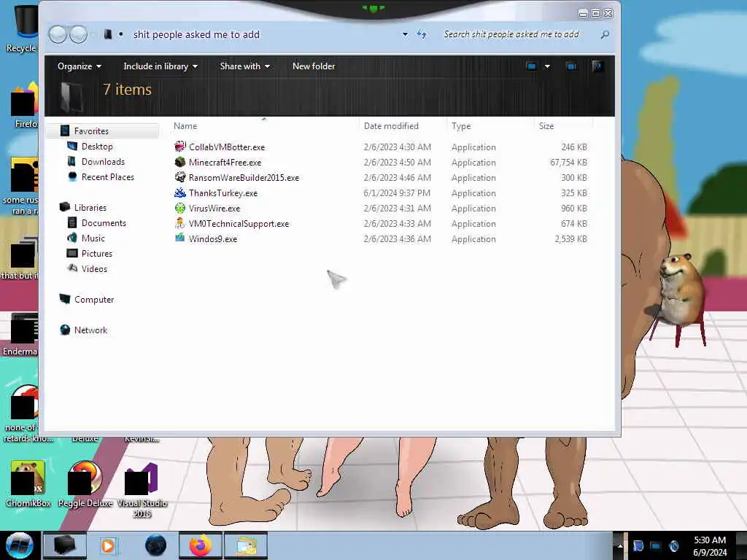
Task: Launch media player from the taskbar
Action: click(108, 545)
